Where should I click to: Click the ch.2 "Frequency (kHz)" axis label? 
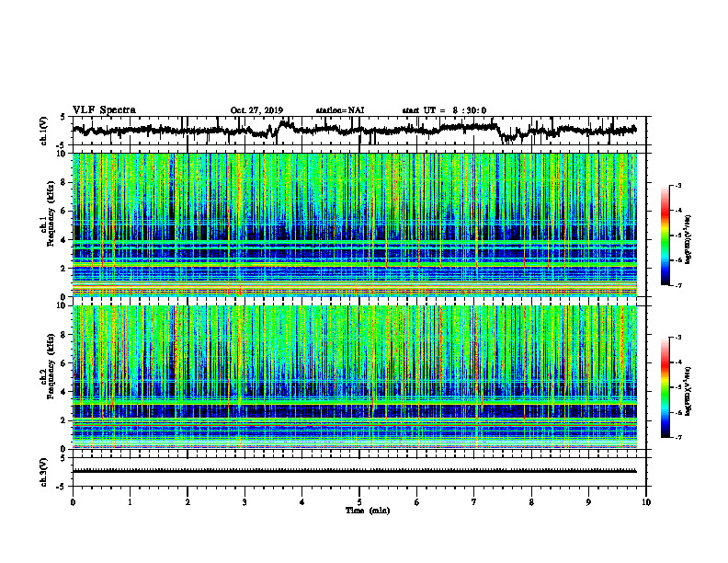pos(51,366)
